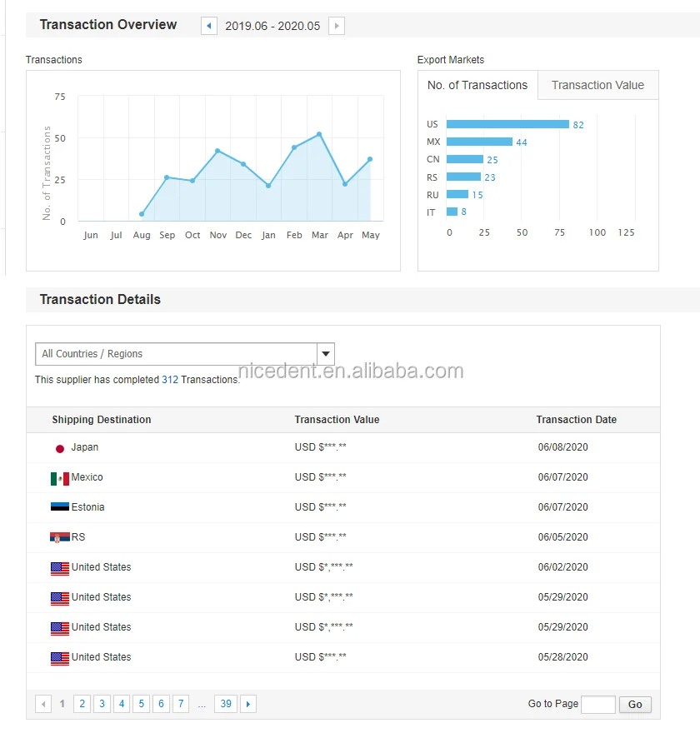
Task: Select the No. of Transactions tab
Action: coord(477,85)
